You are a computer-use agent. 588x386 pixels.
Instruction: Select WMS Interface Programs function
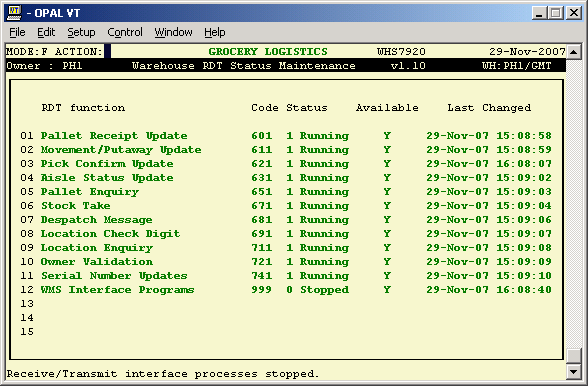pyautogui.click(x=117, y=290)
